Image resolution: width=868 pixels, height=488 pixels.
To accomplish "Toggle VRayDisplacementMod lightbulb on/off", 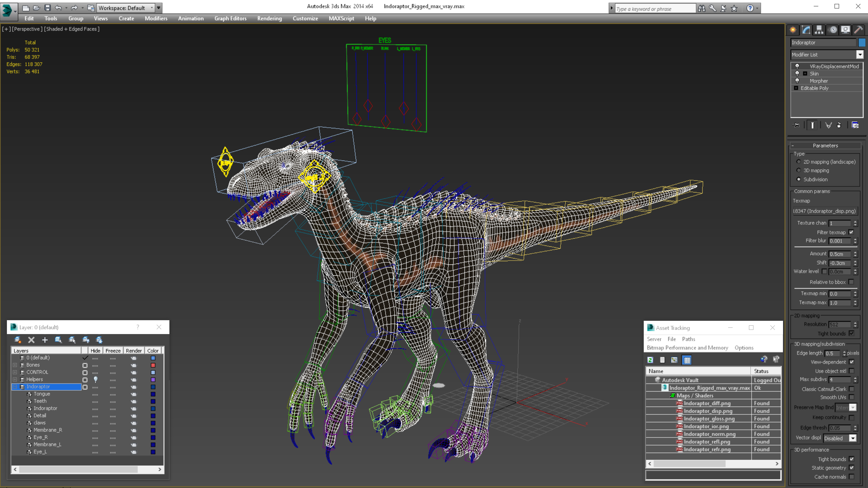I will click(797, 66).
